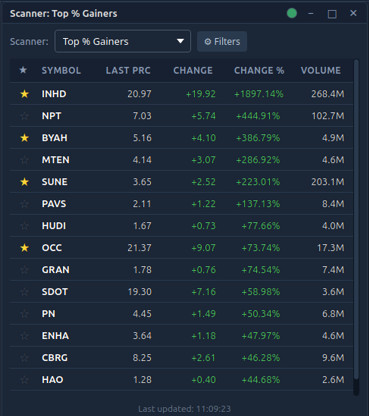369x416 pixels.
Task: Click the 268.4M volume cell
Action: [328, 94]
